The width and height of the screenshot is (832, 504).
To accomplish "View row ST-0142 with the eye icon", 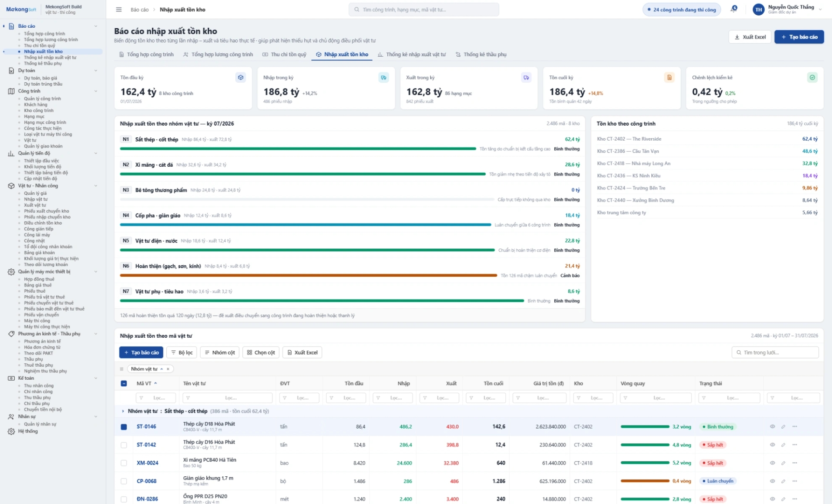I will coord(772,445).
